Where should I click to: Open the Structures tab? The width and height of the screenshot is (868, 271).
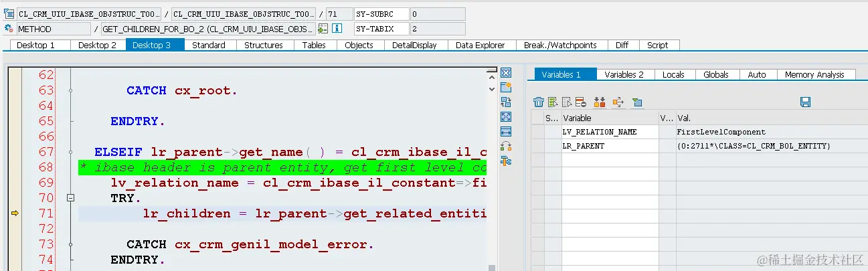click(x=263, y=45)
